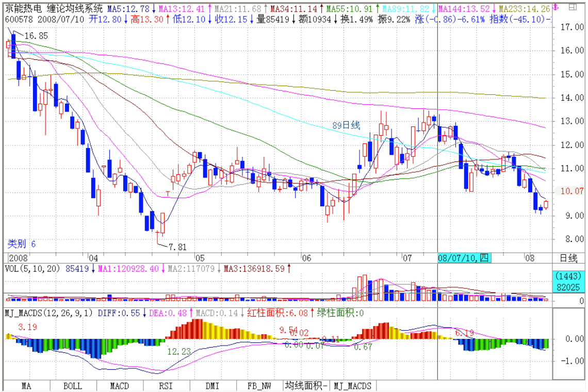Click the MA233:14.26 value

coord(525,8)
